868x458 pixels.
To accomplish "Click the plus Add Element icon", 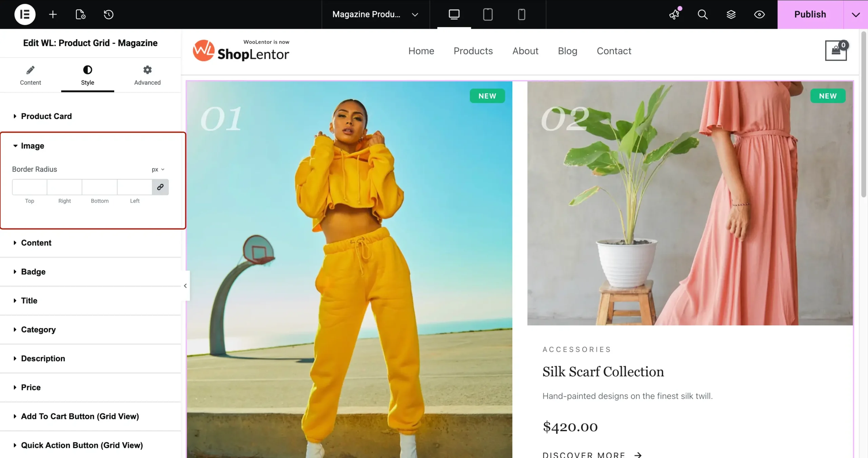I will click(x=53, y=14).
